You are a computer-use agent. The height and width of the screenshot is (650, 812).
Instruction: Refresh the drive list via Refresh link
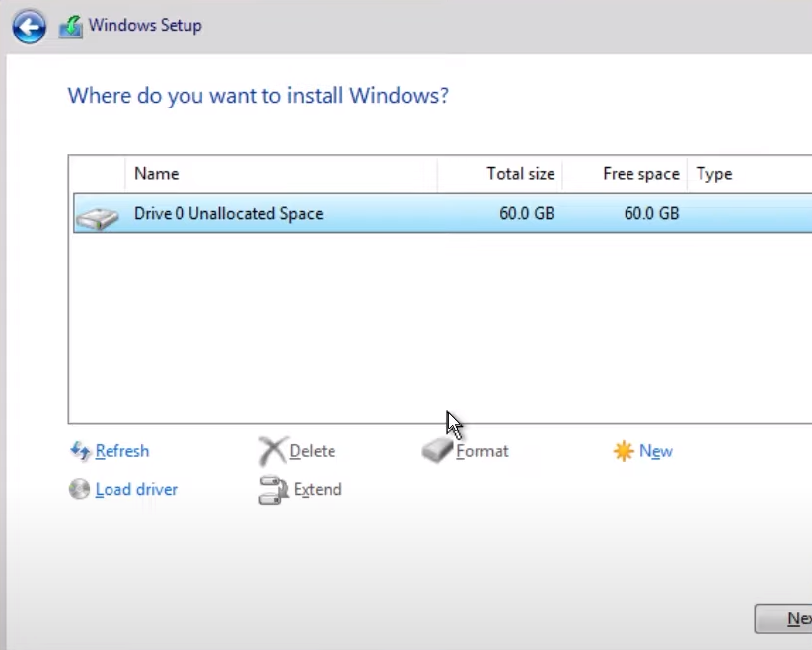point(122,451)
